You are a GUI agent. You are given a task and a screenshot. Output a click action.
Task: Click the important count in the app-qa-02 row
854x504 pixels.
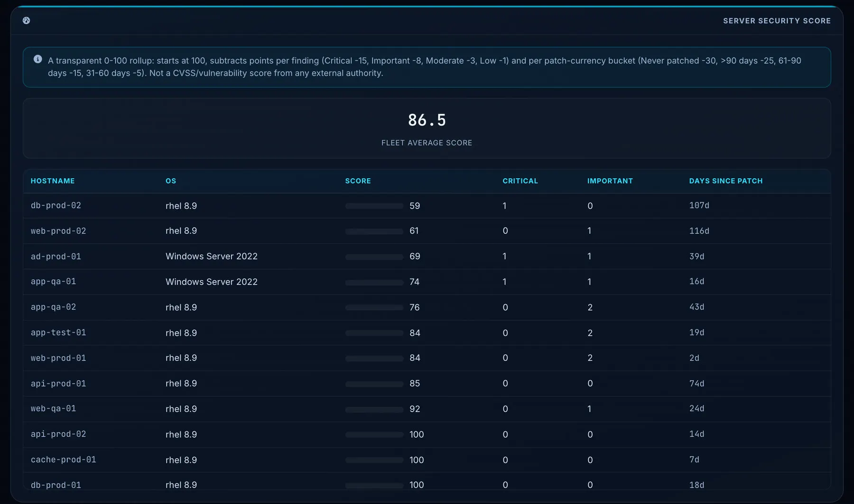(x=590, y=307)
